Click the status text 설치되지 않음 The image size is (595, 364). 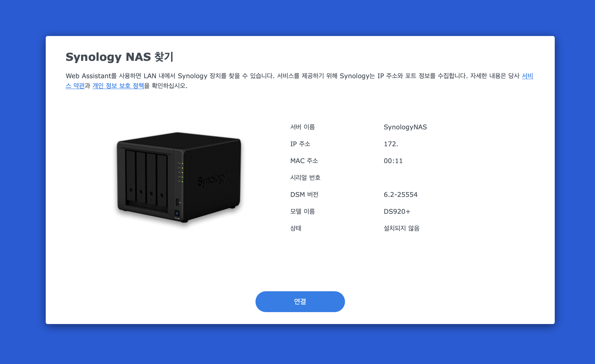click(401, 228)
